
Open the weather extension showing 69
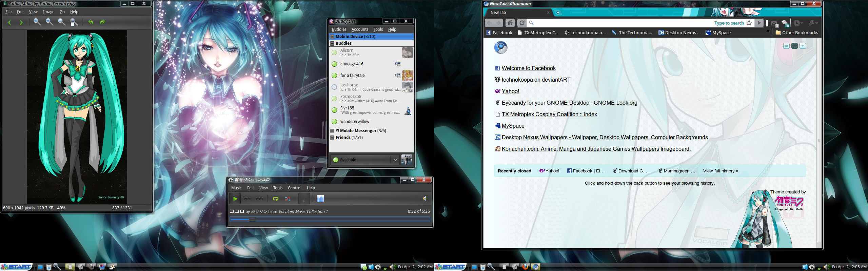[x=785, y=23]
